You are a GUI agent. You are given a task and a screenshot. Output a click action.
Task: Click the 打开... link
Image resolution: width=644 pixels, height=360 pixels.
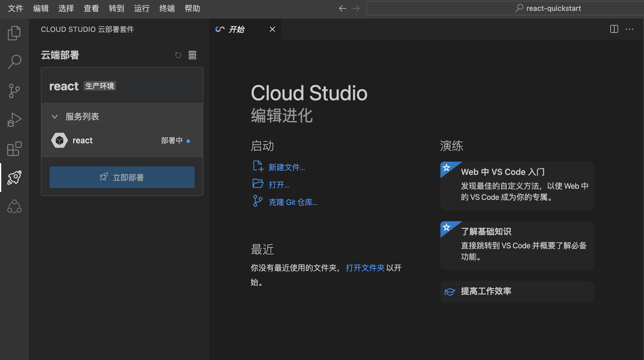click(x=279, y=185)
